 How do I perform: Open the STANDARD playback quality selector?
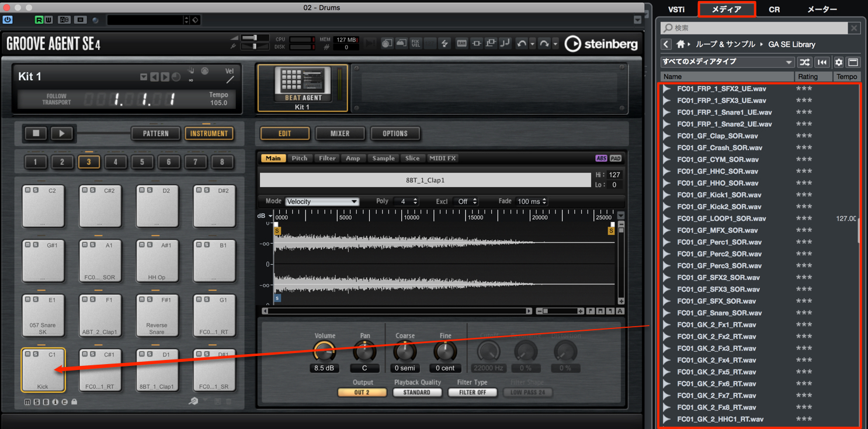[x=417, y=393]
